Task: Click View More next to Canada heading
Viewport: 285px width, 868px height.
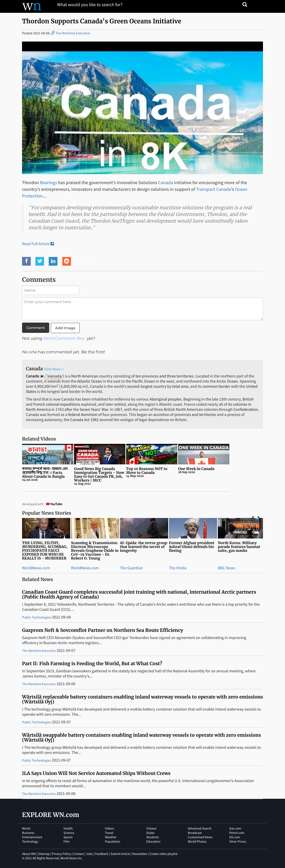Action: [54, 369]
